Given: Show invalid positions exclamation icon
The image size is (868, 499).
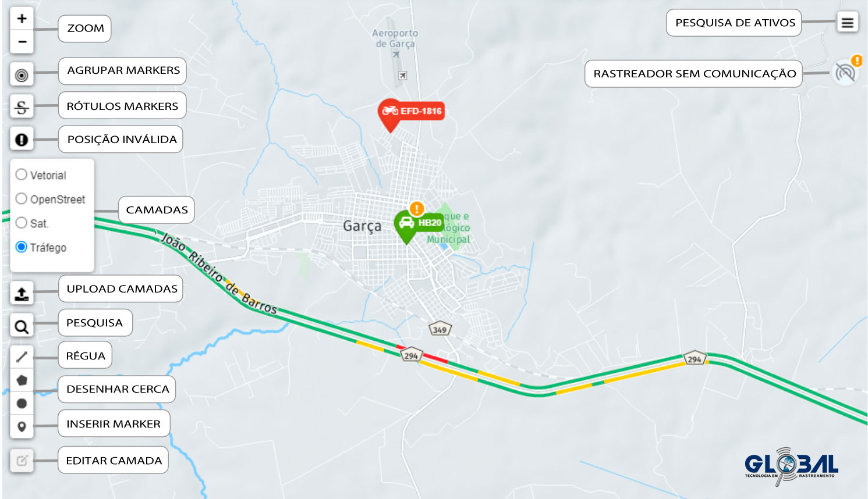Looking at the screenshot, I should point(22,140).
